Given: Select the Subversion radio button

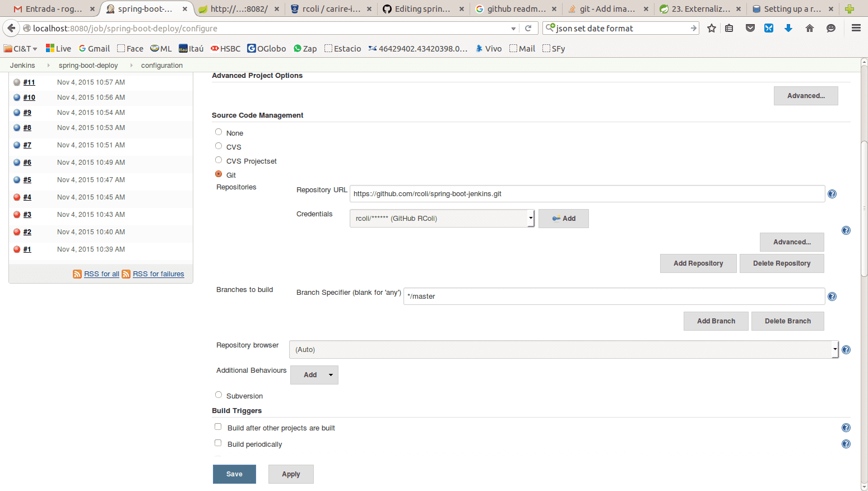Looking at the screenshot, I should [x=219, y=395].
